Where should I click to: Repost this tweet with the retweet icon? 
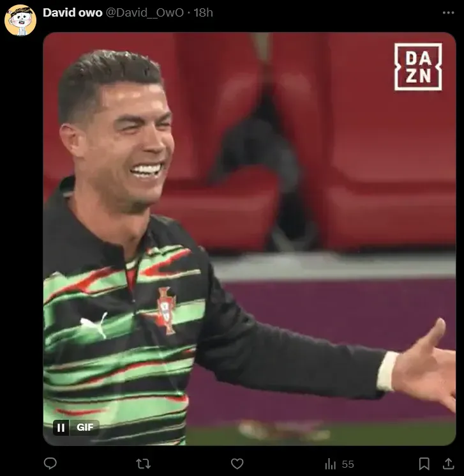[x=144, y=464]
